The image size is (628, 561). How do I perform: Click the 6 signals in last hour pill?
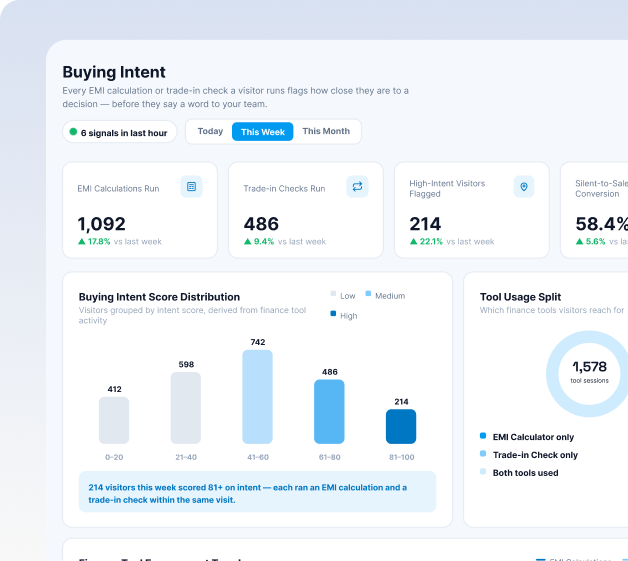119,132
